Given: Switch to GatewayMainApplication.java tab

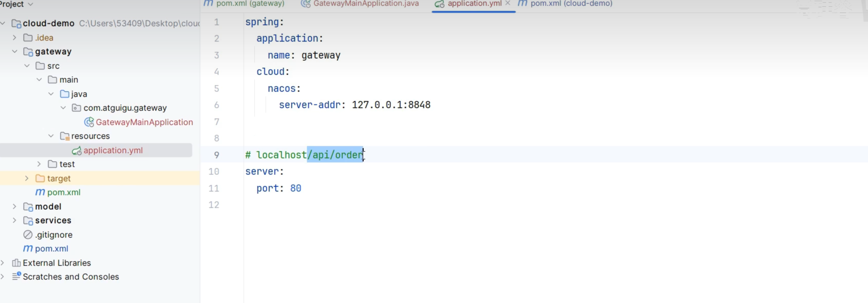Looking at the screenshot, I should [366, 4].
